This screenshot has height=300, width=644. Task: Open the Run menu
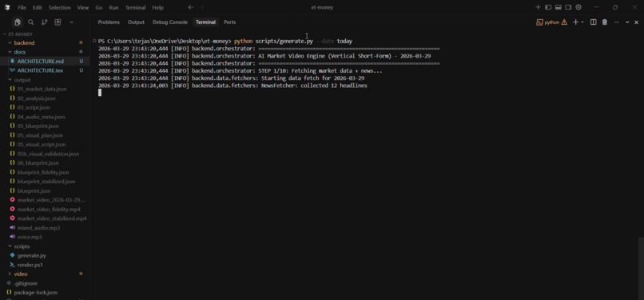113,7
